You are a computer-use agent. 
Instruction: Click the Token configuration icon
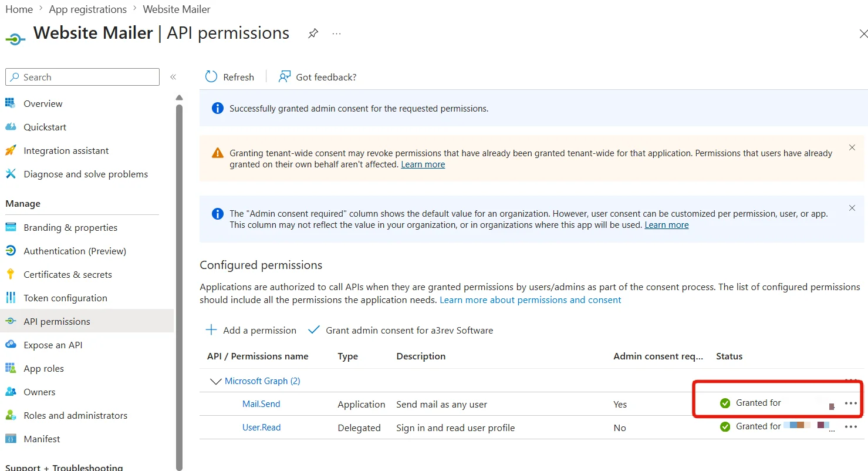(11, 298)
